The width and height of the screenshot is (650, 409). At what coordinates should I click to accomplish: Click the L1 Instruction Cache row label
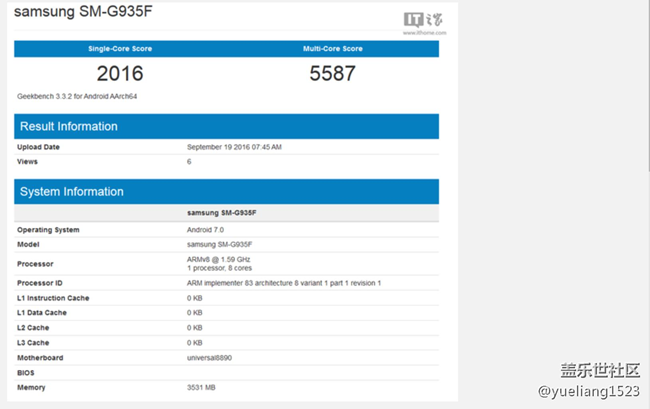(x=54, y=298)
